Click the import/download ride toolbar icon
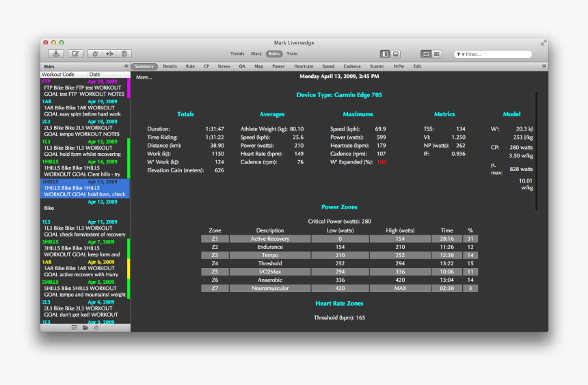 click(56, 53)
